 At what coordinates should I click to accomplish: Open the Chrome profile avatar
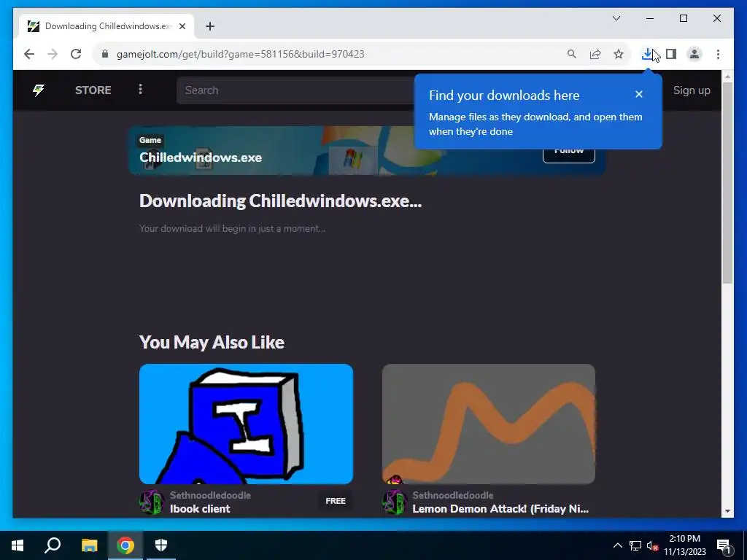tap(694, 54)
